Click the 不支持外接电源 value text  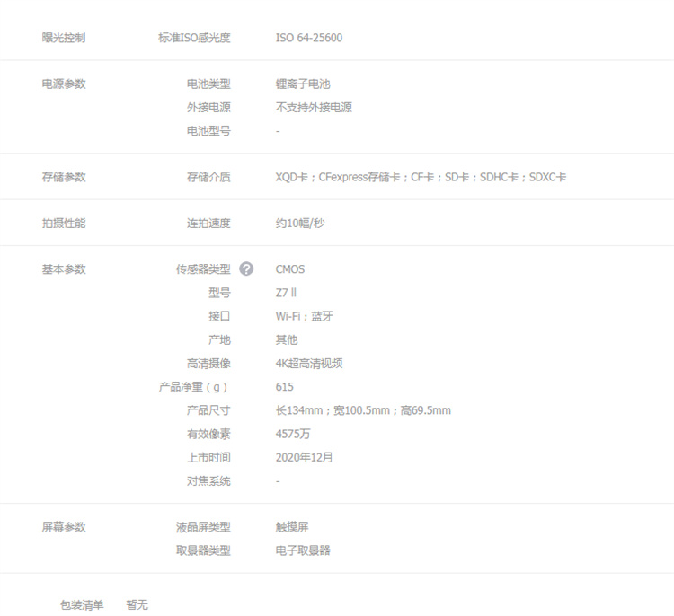click(x=314, y=107)
